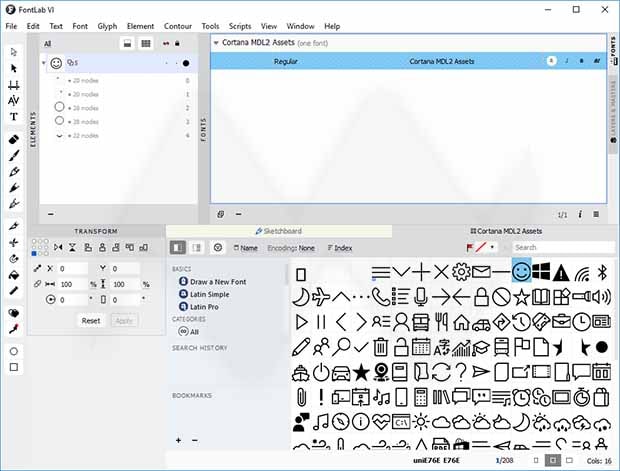Select the Element (black arrow) tool
This screenshot has height=471, width=620.
(13, 68)
